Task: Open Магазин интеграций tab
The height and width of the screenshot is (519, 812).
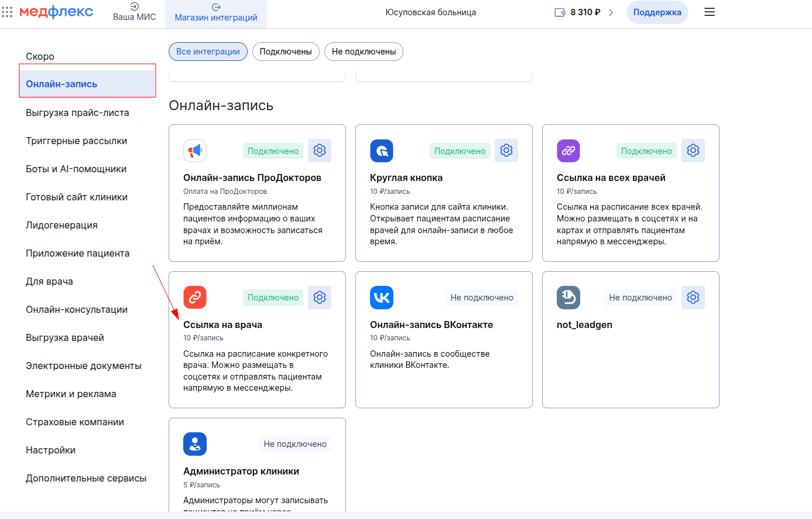Action: 216,13
